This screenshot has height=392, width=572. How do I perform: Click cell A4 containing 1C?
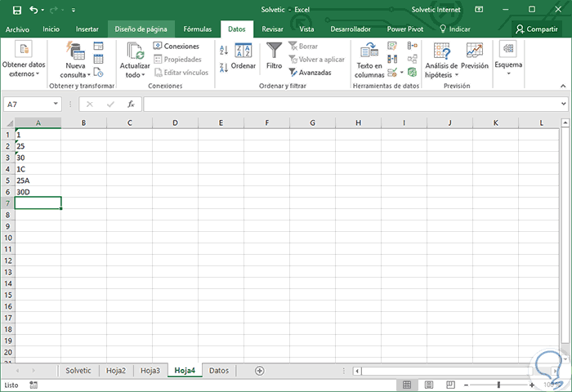point(38,169)
